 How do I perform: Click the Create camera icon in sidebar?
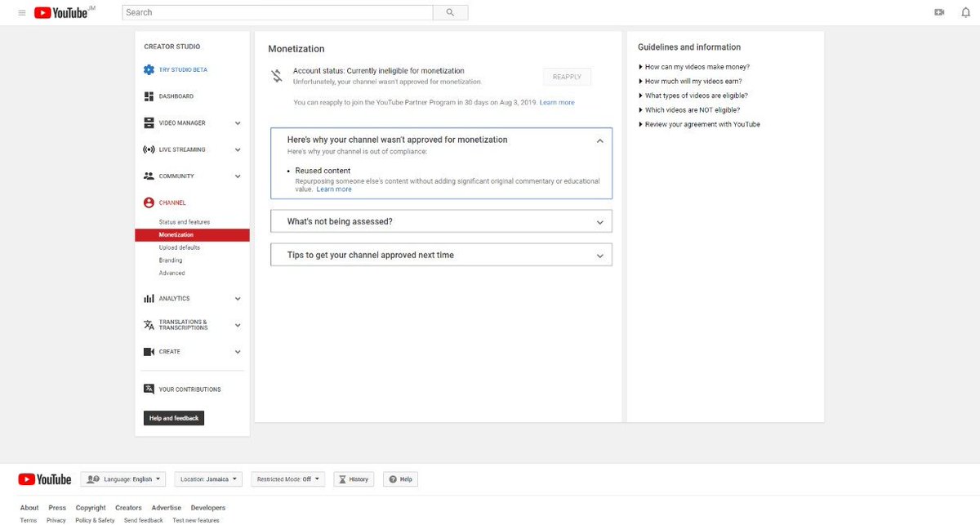pos(149,352)
